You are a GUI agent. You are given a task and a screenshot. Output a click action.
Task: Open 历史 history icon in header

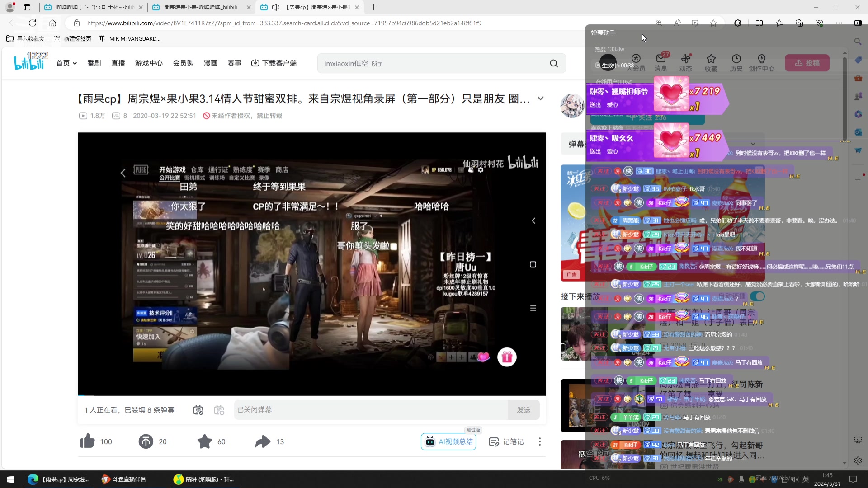(736, 62)
